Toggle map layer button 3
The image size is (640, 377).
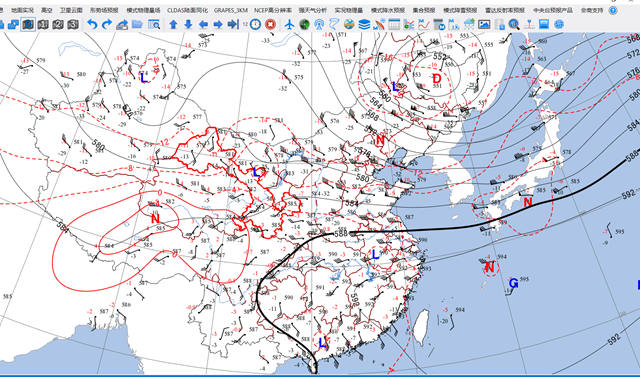click(73, 24)
